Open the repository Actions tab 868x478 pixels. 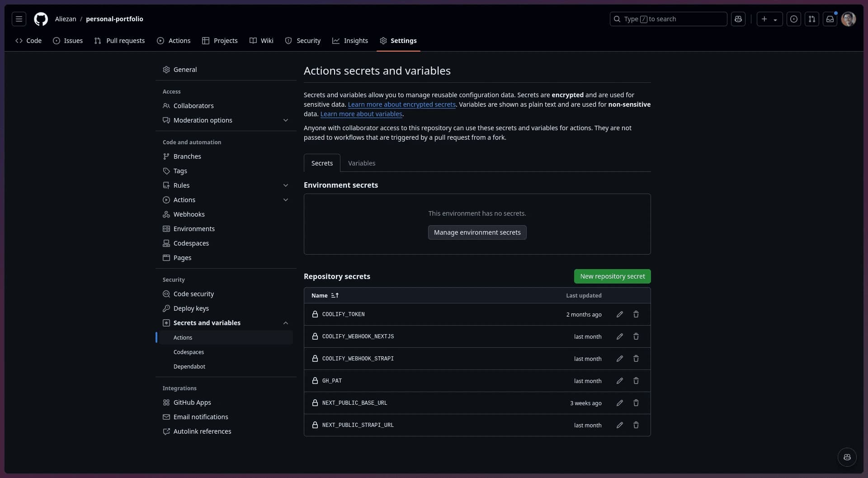point(174,41)
